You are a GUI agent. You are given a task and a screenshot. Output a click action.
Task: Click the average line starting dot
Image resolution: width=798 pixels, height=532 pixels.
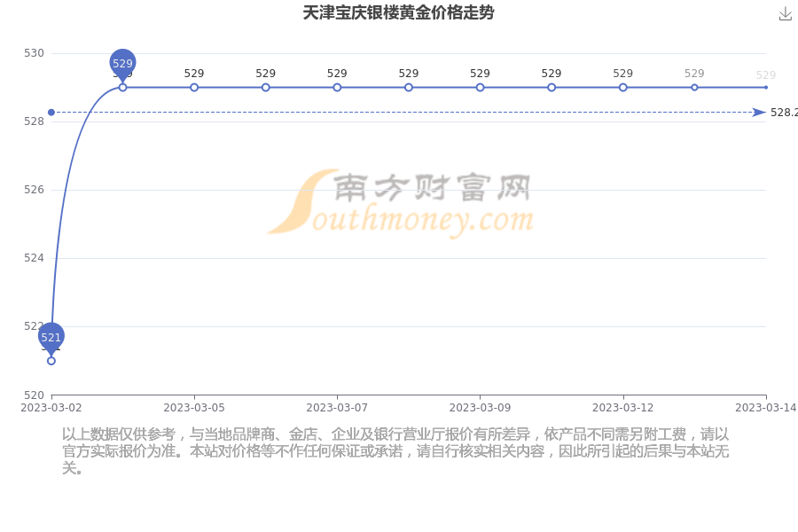[x=51, y=113]
